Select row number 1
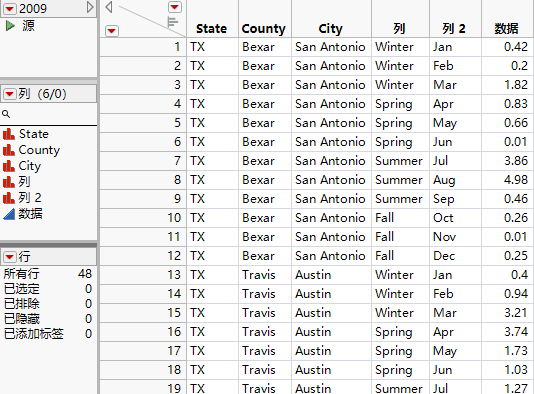Screen dimensions: 534x394 click(143, 47)
